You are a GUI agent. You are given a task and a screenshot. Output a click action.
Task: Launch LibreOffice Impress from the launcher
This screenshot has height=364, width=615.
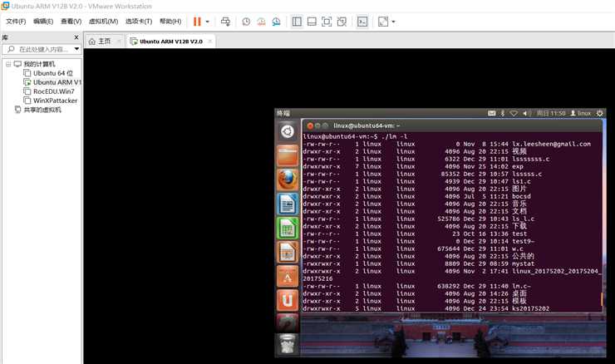pyautogui.click(x=288, y=252)
